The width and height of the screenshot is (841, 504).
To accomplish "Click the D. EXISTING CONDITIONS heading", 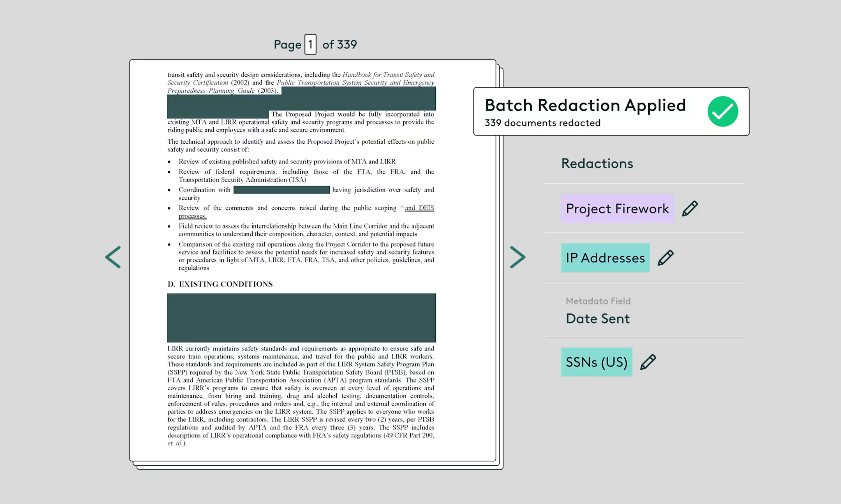I will click(x=220, y=284).
